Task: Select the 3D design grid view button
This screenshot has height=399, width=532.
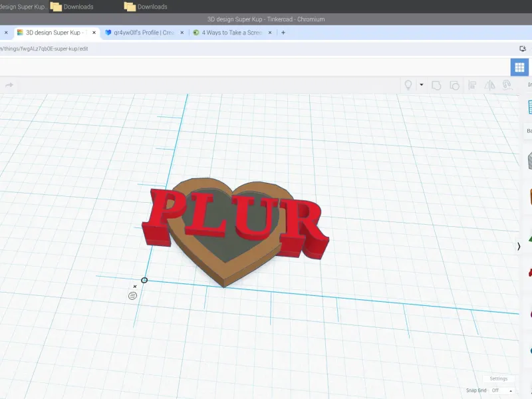Action: click(x=519, y=67)
